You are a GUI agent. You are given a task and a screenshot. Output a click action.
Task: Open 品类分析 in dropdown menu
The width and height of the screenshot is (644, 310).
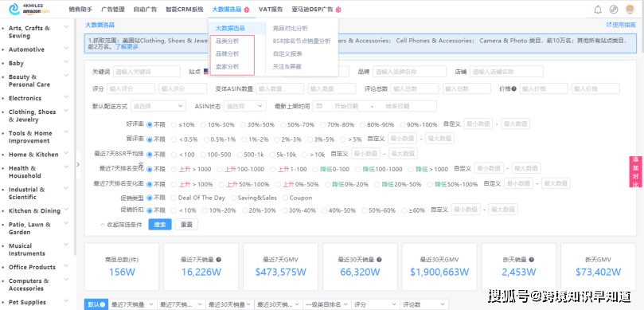click(227, 41)
